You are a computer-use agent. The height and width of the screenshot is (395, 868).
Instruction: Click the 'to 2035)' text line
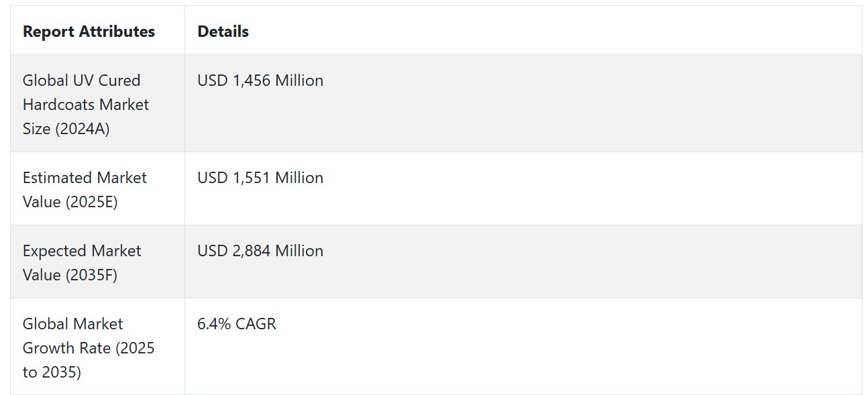coord(52,372)
